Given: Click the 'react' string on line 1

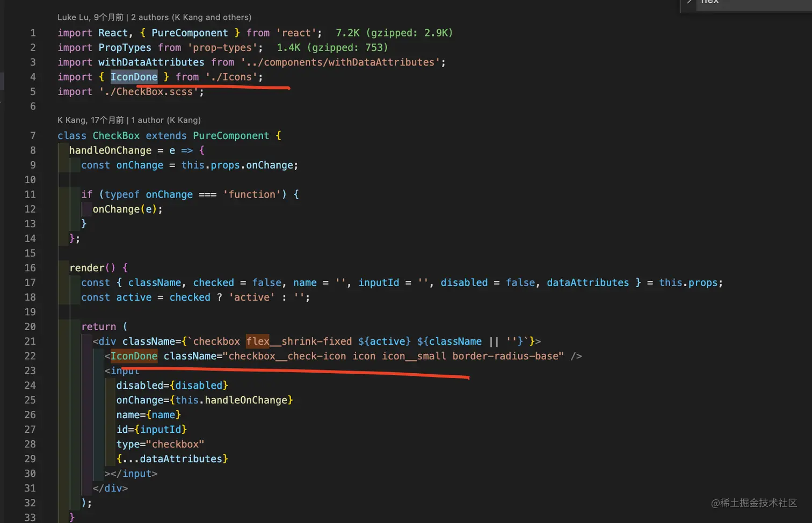Looking at the screenshot, I should pos(296,33).
